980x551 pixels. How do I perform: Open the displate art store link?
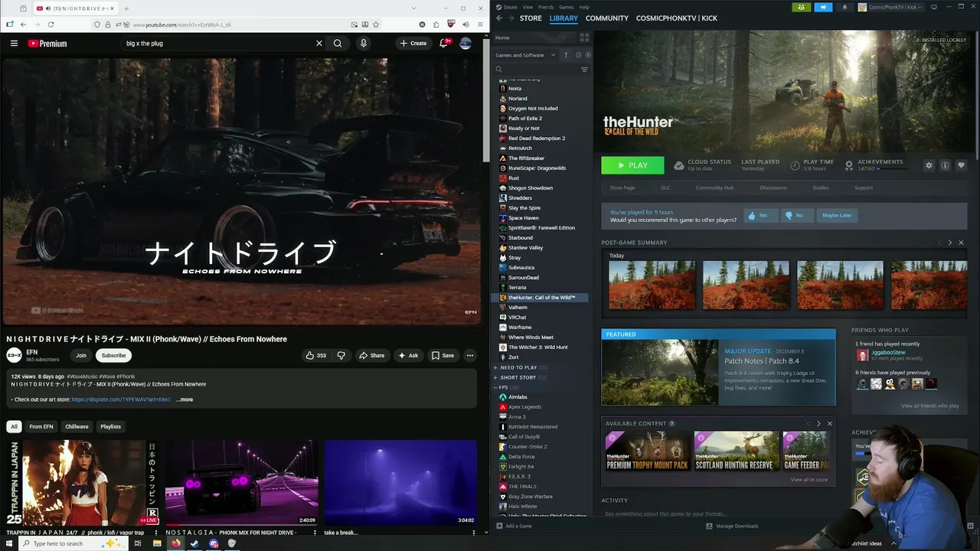(x=121, y=399)
